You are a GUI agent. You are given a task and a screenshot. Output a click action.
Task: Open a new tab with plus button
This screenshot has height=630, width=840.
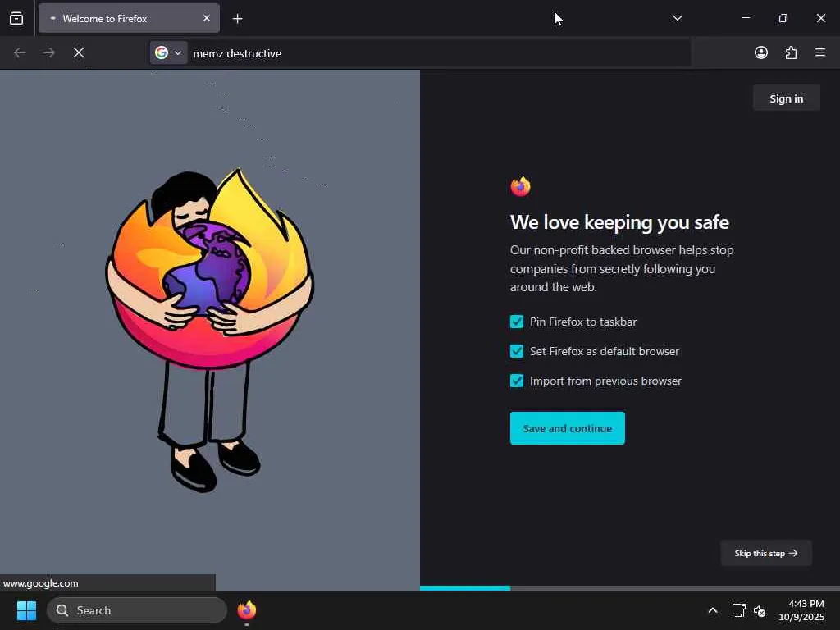[x=237, y=19]
